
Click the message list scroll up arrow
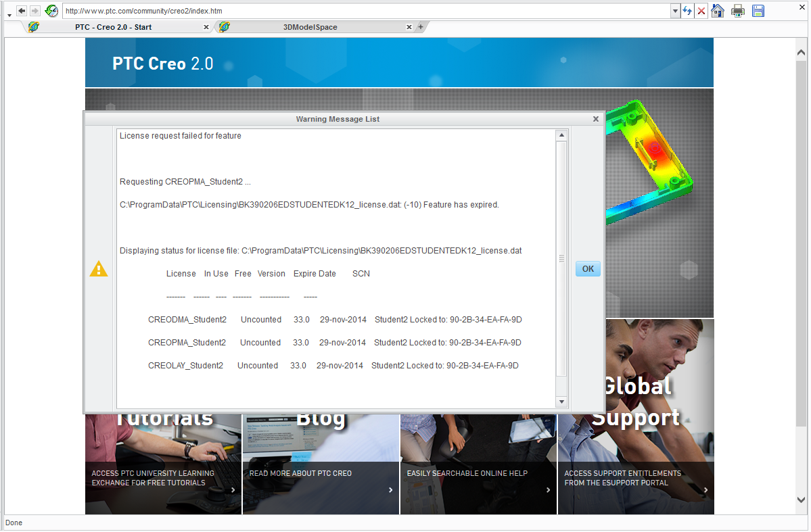click(x=561, y=135)
